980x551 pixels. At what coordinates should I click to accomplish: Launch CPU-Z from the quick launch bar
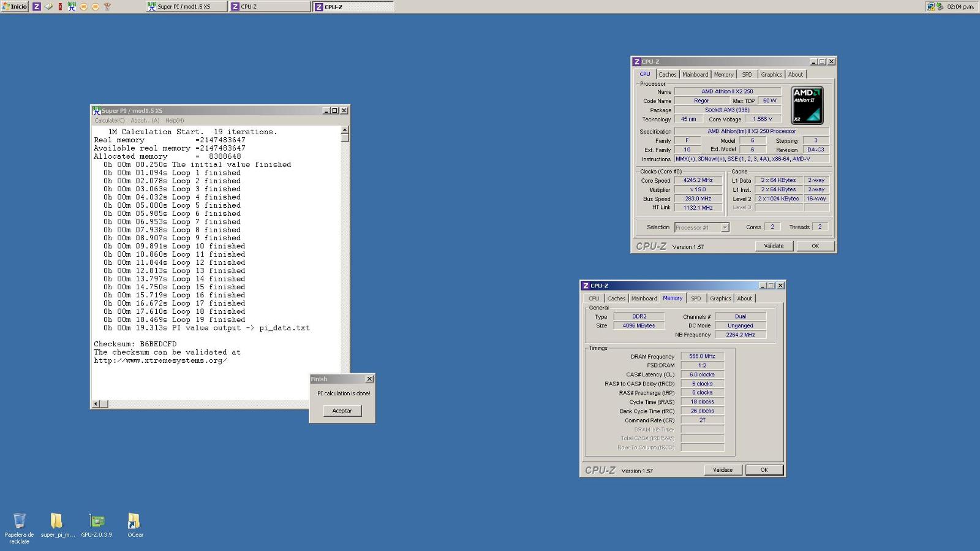pyautogui.click(x=37, y=7)
